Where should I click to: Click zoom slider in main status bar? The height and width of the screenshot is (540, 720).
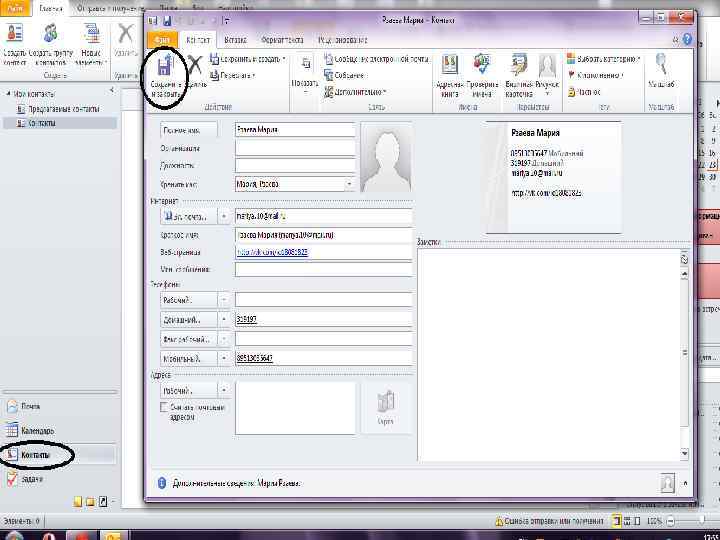pyautogui.click(x=701, y=521)
